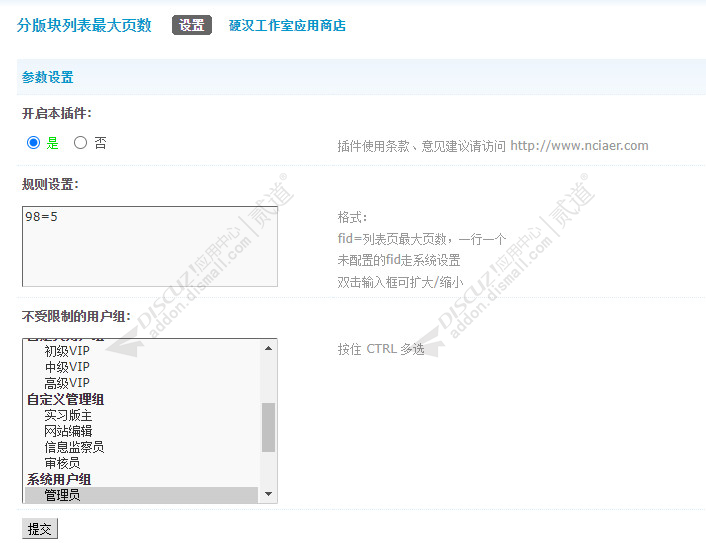Choose 初级VIP in user group list
706x543 pixels.
[67, 351]
